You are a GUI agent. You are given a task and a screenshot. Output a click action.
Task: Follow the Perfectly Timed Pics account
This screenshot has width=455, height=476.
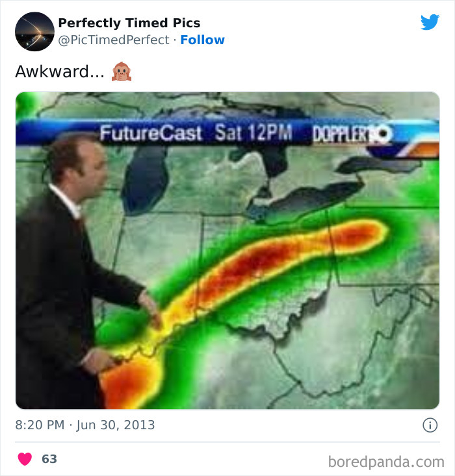click(202, 40)
